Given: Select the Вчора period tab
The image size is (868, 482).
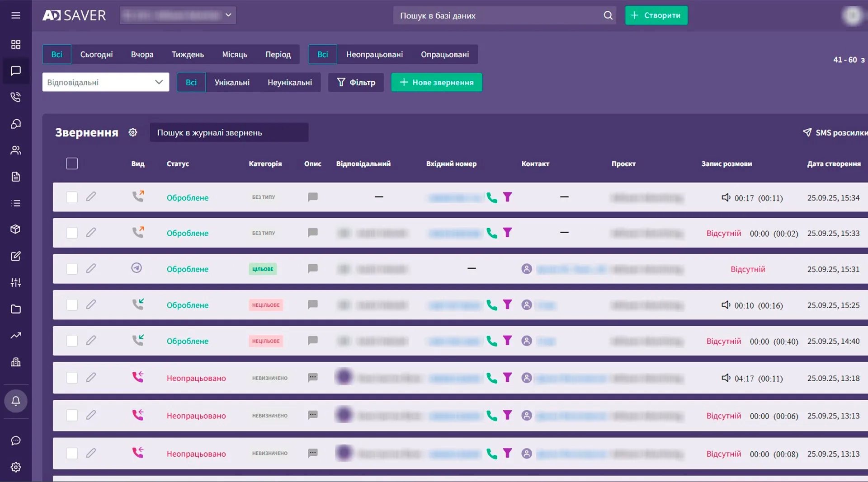Looking at the screenshot, I should 142,54.
